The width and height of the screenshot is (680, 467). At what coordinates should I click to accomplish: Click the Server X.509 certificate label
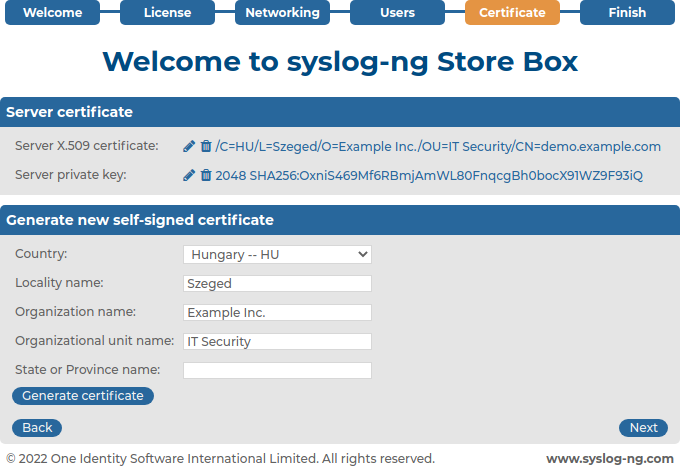tap(87, 146)
